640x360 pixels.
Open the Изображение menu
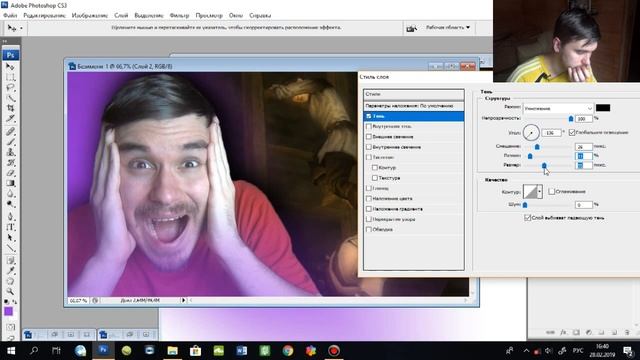(x=90, y=16)
